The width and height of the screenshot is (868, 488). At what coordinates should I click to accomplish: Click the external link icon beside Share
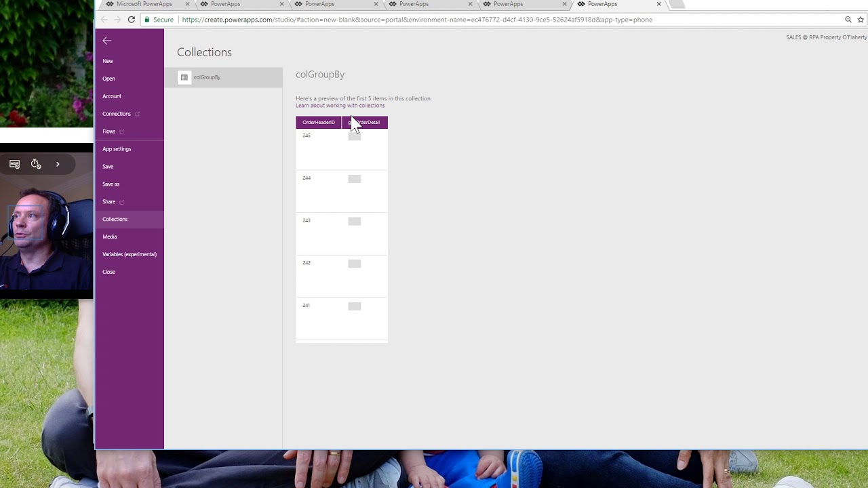(122, 202)
